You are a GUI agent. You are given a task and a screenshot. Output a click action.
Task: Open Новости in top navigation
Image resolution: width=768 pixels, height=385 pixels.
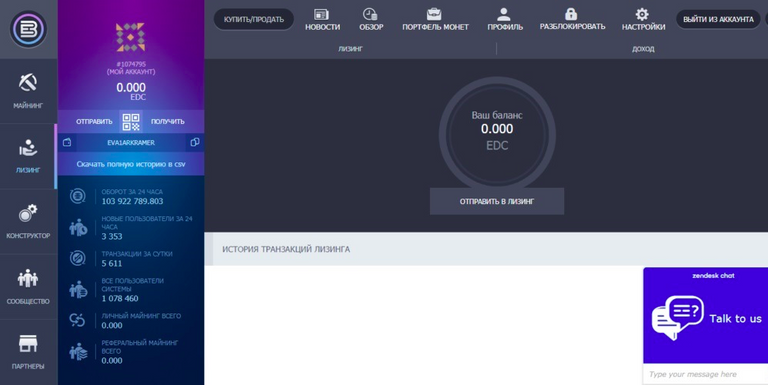(x=322, y=20)
